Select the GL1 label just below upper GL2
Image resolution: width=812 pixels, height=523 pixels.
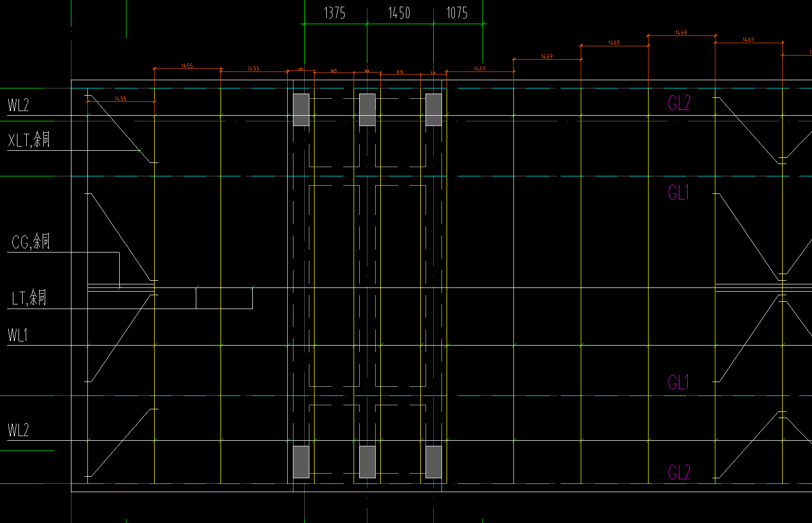tap(678, 192)
